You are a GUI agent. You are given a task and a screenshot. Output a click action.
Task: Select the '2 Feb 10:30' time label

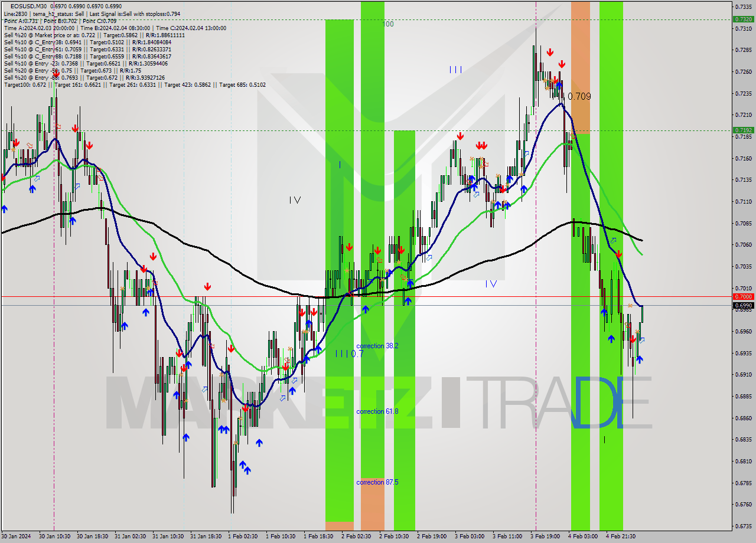394,537
